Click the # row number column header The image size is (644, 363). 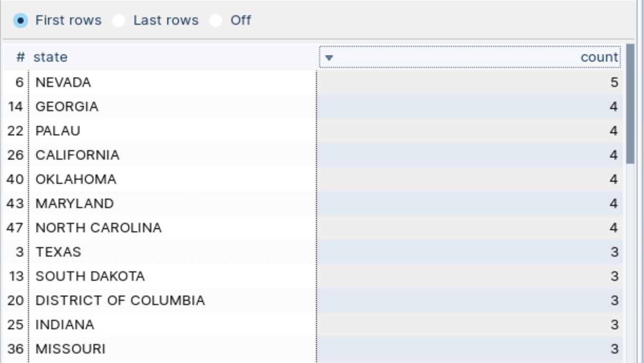coord(21,57)
